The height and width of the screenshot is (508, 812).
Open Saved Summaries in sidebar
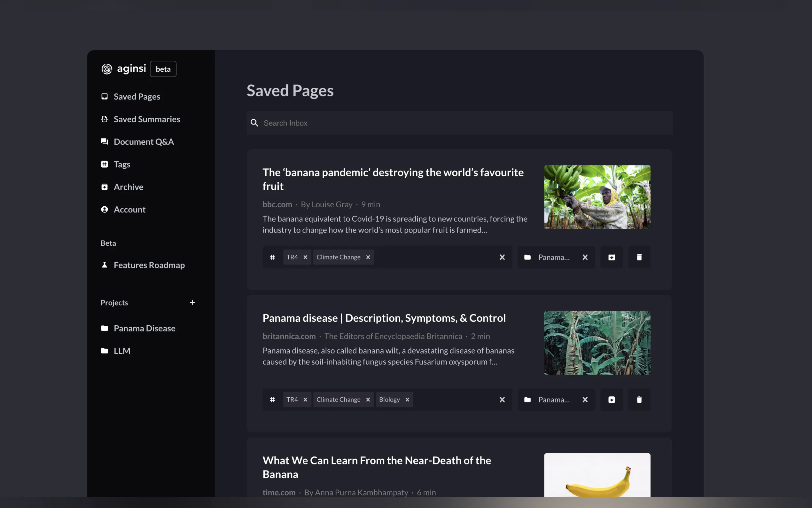click(147, 119)
